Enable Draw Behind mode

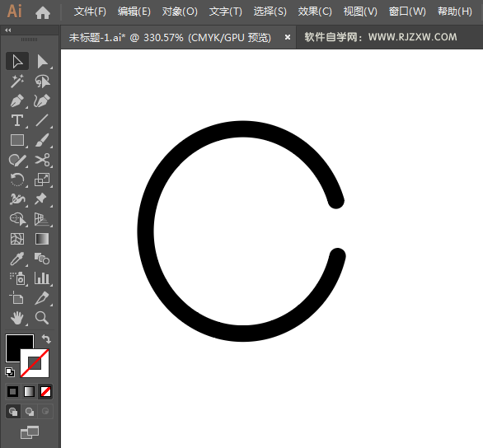tap(30, 412)
